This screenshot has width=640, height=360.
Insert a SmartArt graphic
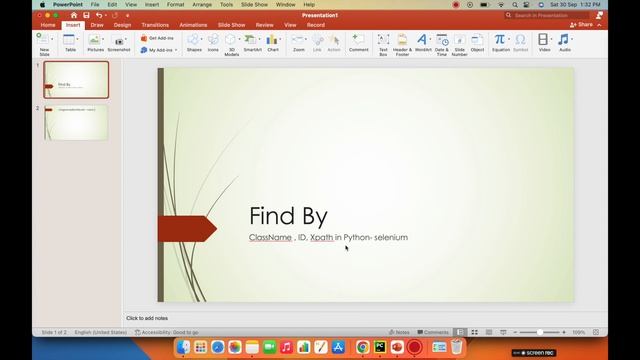(x=252, y=43)
